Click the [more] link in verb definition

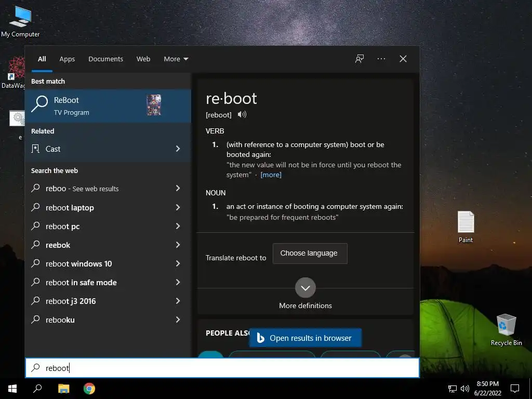(271, 175)
